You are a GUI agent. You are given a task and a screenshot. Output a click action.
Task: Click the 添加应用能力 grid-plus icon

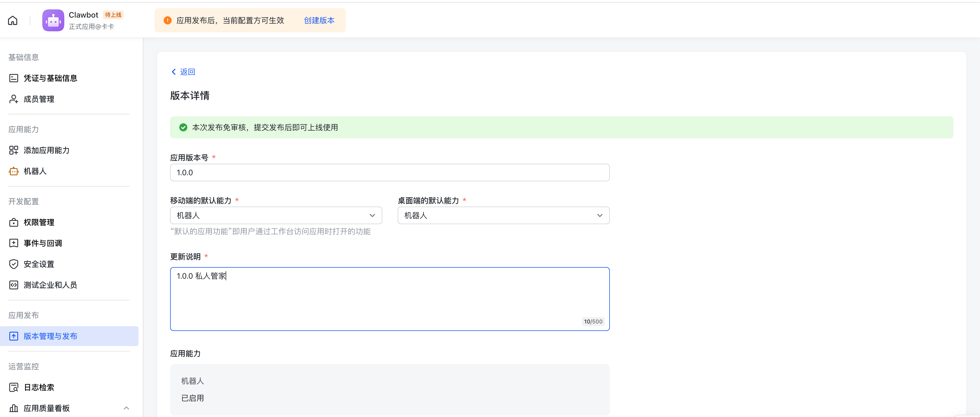(14, 150)
